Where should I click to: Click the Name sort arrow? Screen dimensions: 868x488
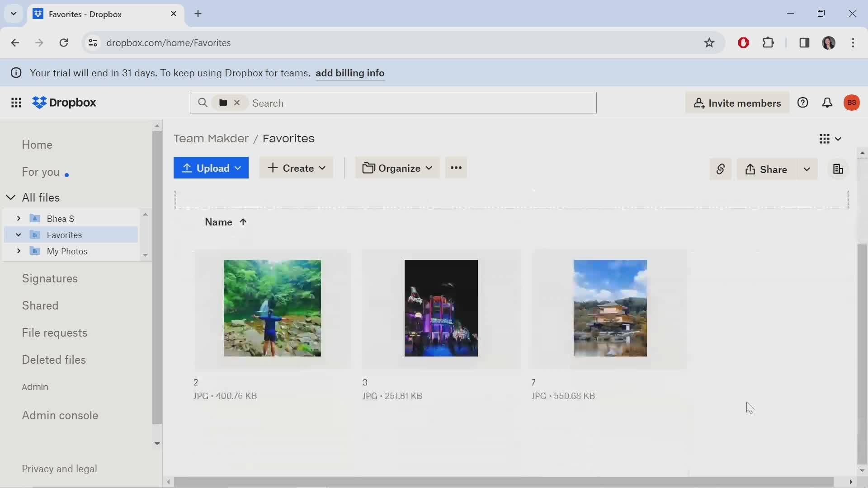coord(243,222)
